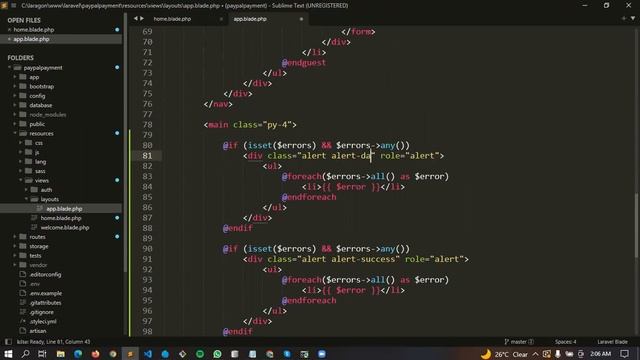Expand the vendor folder
The image size is (640, 360).
[15, 265]
